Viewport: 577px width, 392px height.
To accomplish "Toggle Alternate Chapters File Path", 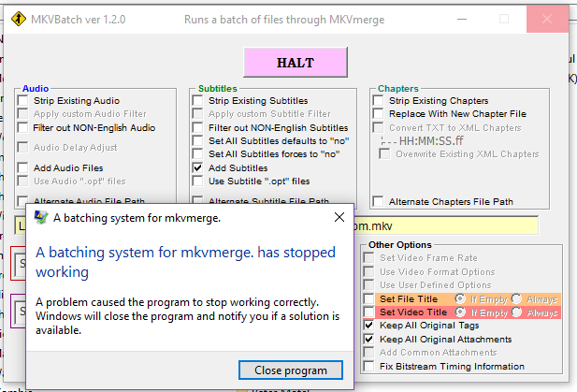I will pos(378,201).
